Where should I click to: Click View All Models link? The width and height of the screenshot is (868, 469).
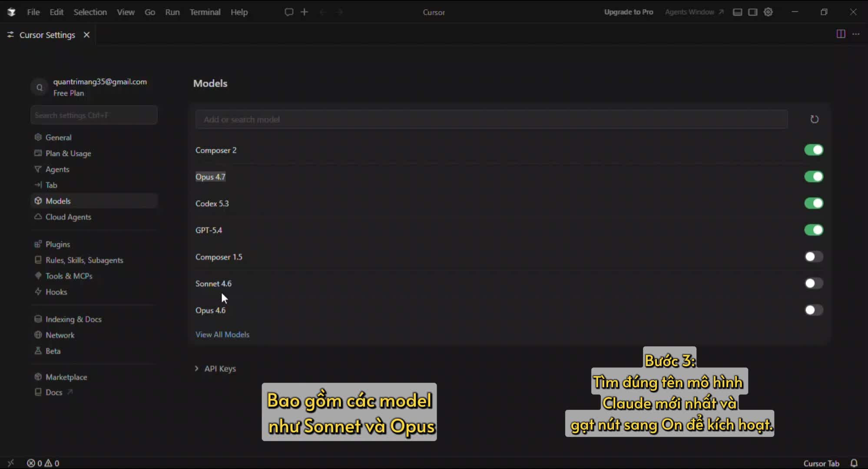click(222, 334)
